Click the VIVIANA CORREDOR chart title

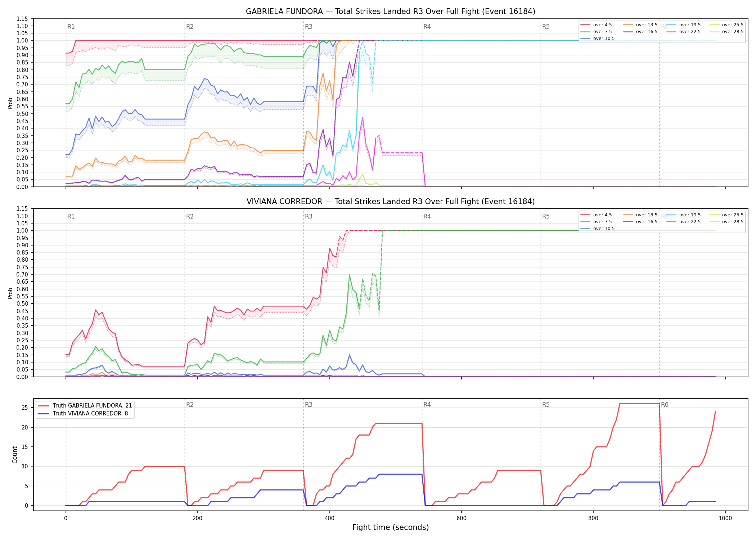point(390,202)
